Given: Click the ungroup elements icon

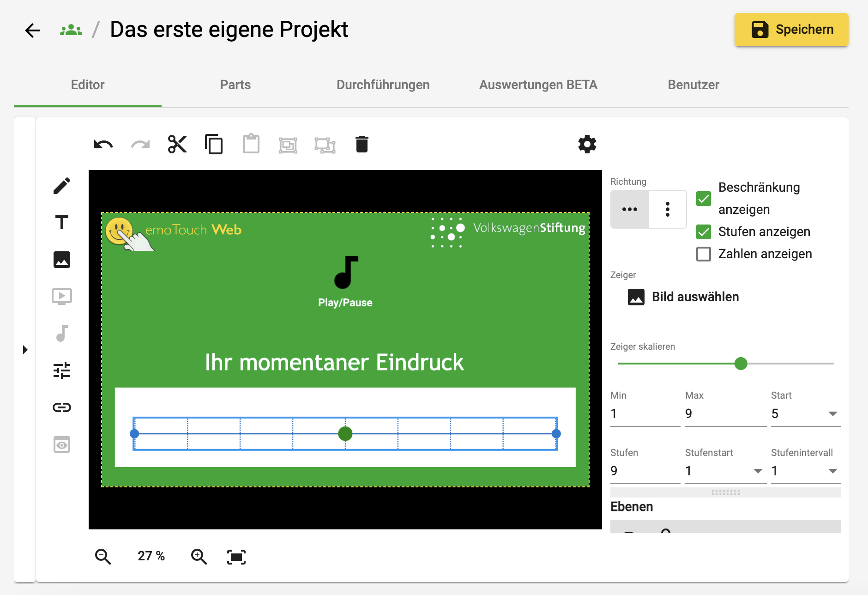Looking at the screenshot, I should point(325,145).
